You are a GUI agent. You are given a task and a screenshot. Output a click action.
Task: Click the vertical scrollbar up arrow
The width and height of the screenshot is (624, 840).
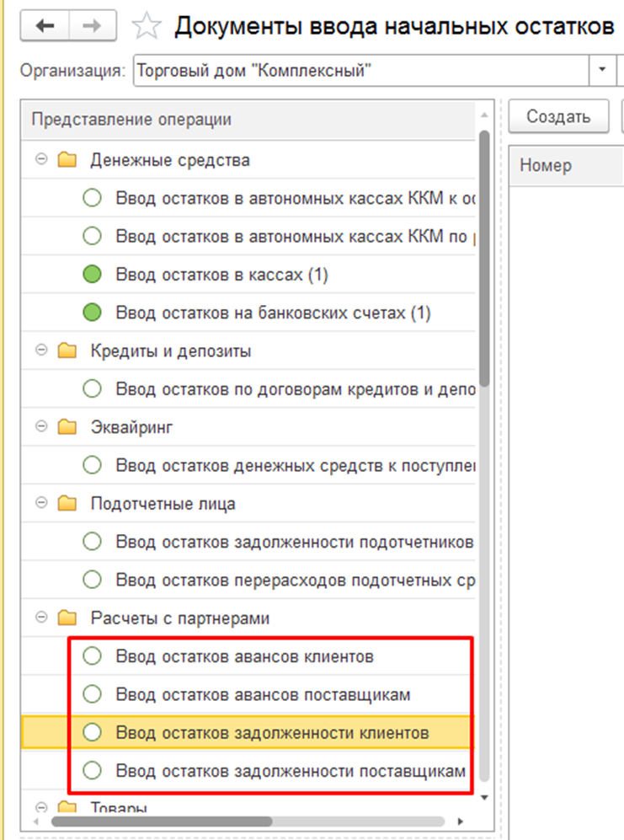tap(484, 115)
